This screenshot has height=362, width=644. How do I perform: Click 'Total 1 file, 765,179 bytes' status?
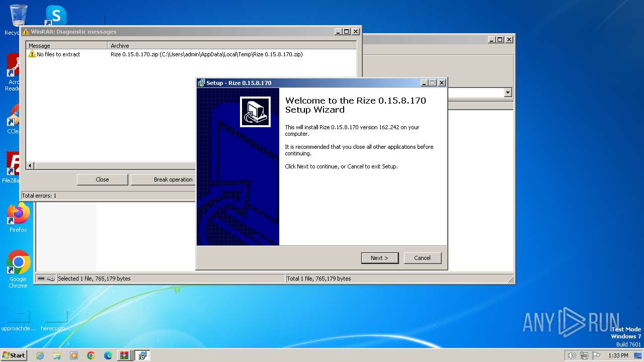(318, 279)
